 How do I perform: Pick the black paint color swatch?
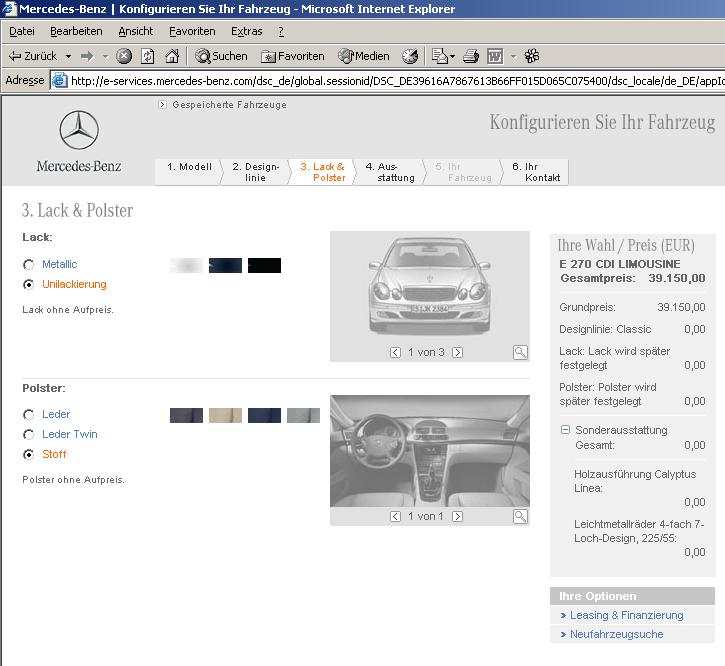point(264,265)
